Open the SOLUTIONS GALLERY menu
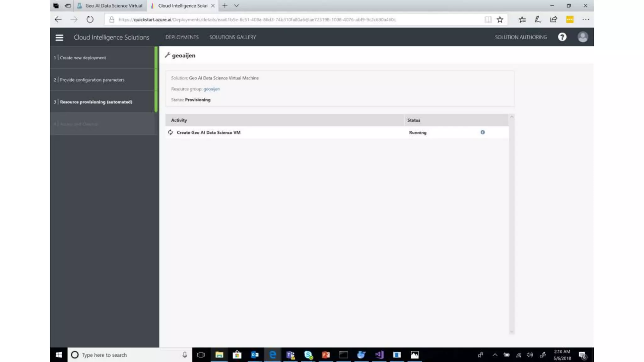 232,37
